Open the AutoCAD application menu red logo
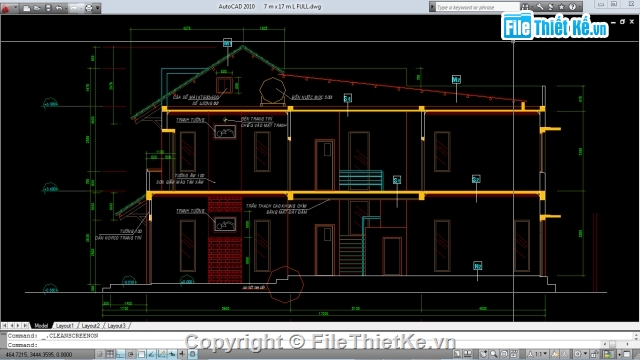The height and width of the screenshot is (360, 640). 6,7
